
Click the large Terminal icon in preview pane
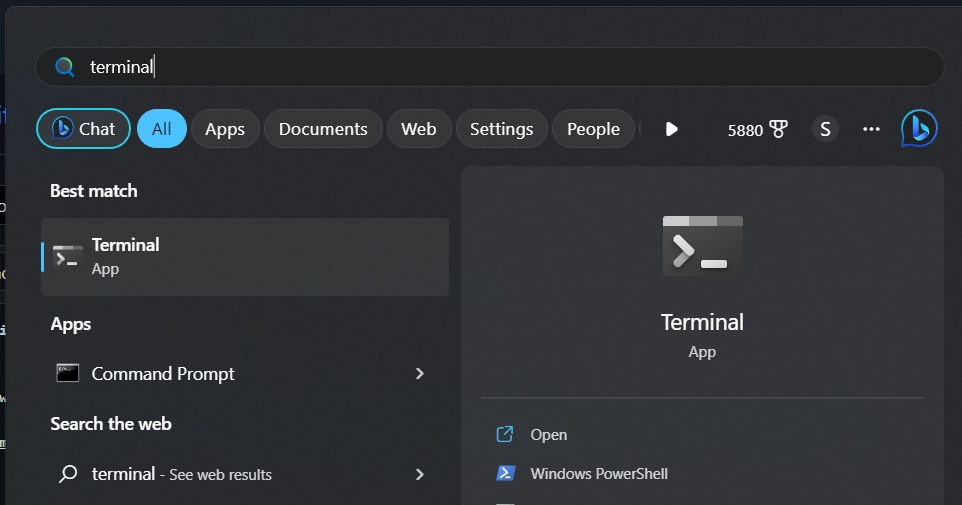tap(702, 245)
